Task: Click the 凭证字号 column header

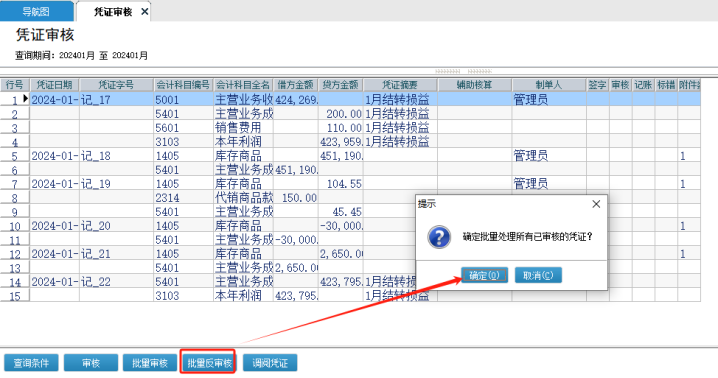Action: click(x=116, y=85)
